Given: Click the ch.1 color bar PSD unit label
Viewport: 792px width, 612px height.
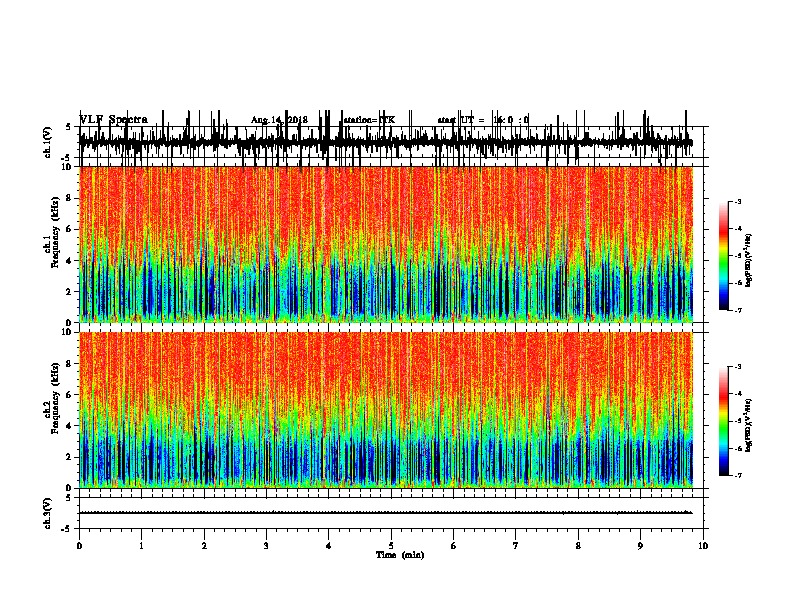Looking at the screenshot, I should click(749, 260).
